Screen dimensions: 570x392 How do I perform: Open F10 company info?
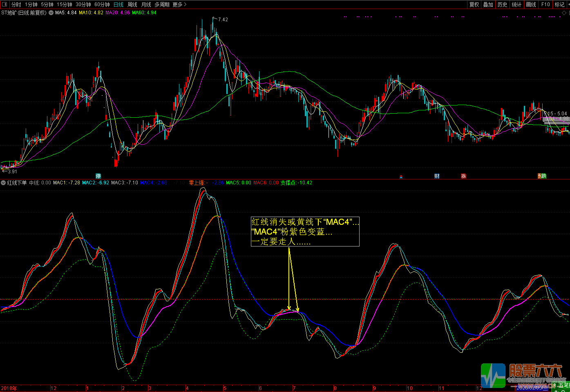click(545, 4)
